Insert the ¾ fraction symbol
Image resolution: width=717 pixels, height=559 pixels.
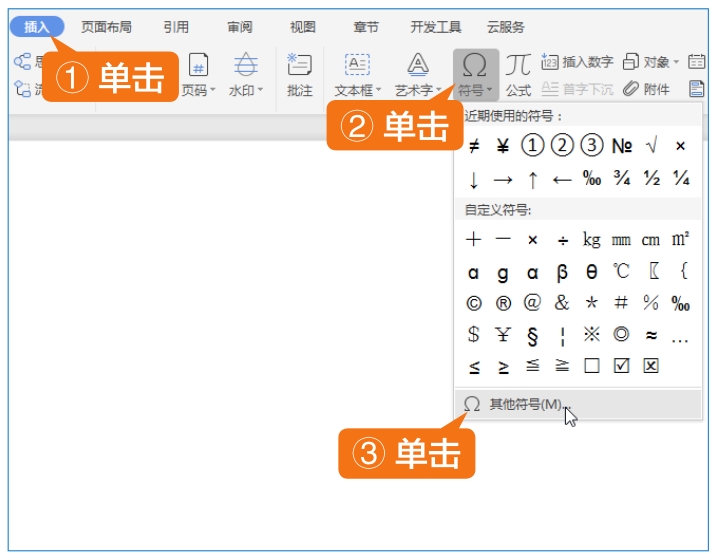pyautogui.click(x=622, y=178)
